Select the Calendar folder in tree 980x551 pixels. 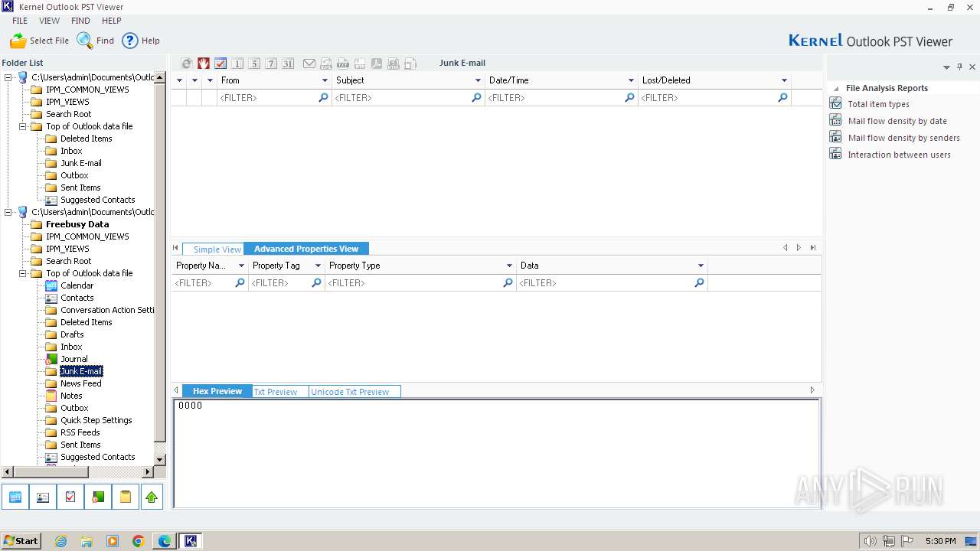[77, 285]
